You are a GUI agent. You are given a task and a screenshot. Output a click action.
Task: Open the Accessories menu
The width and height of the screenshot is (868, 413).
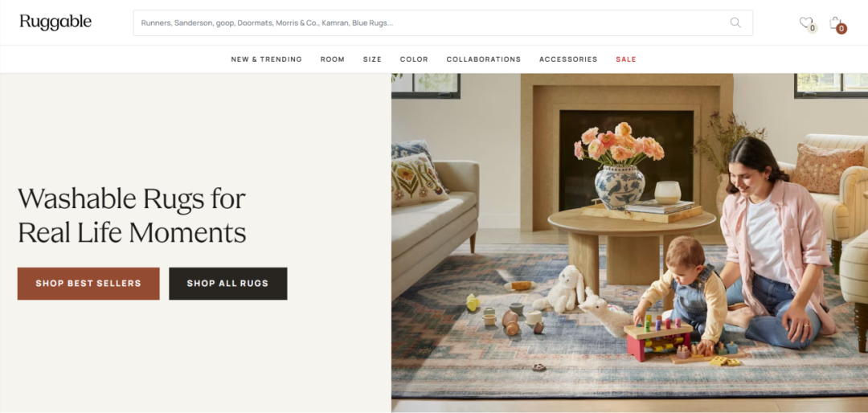(568, 59)
